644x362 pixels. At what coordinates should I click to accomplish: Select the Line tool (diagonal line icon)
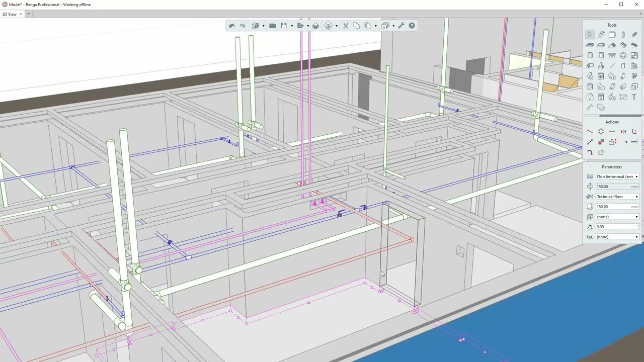[x=612, y=66]
